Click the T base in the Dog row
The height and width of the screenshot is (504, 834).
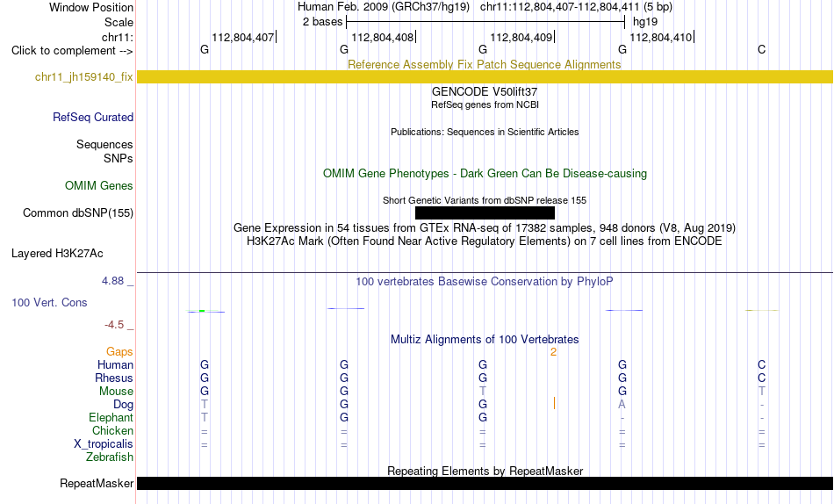pos(205,405)
